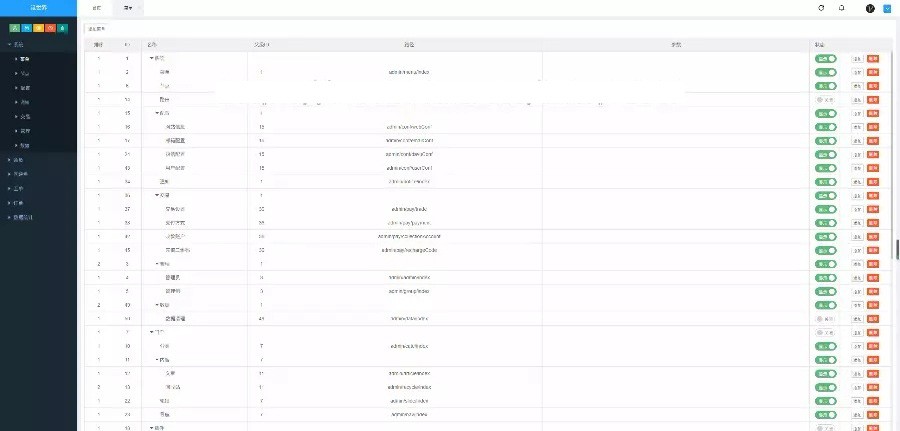Viewport: 900px width, 431px height.
Task: Click the white edit button in row ID 1
Action: (x=857, y=59)
